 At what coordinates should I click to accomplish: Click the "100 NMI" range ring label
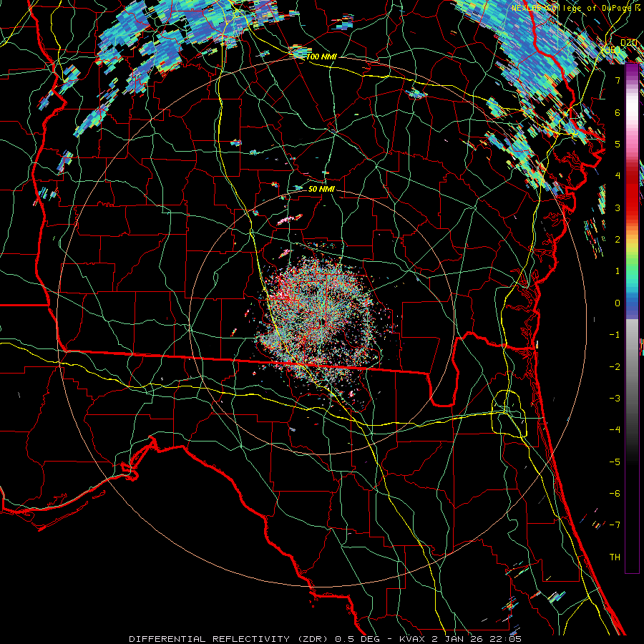321,57
